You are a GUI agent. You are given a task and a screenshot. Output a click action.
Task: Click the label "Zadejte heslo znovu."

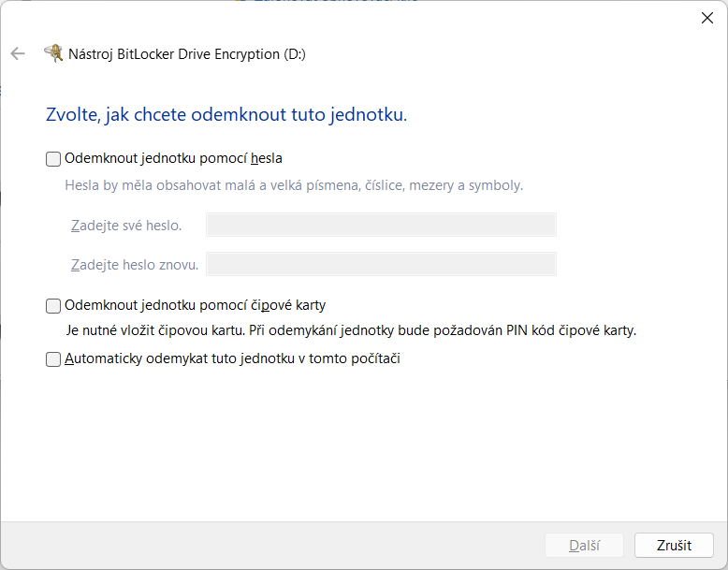(x=135, y=265)
